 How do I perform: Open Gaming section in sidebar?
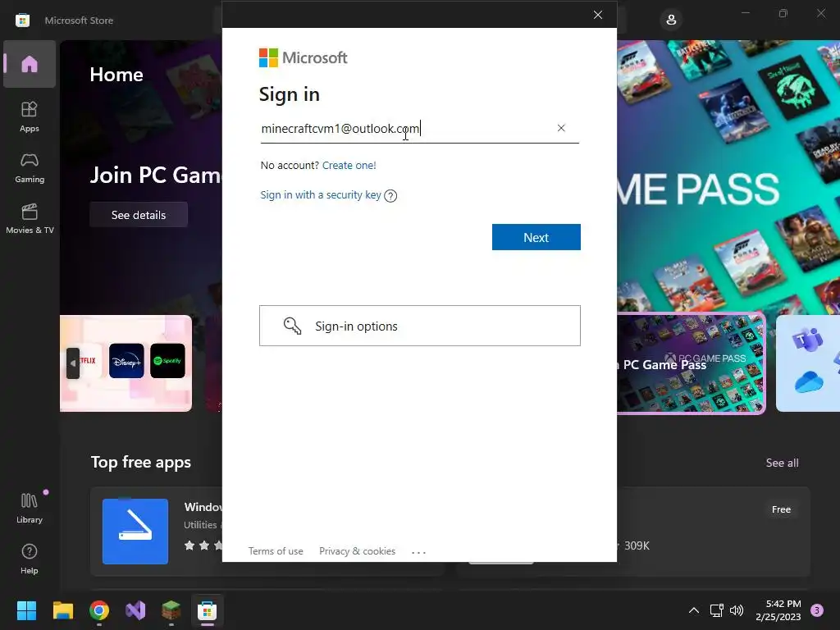pos(30,167)
